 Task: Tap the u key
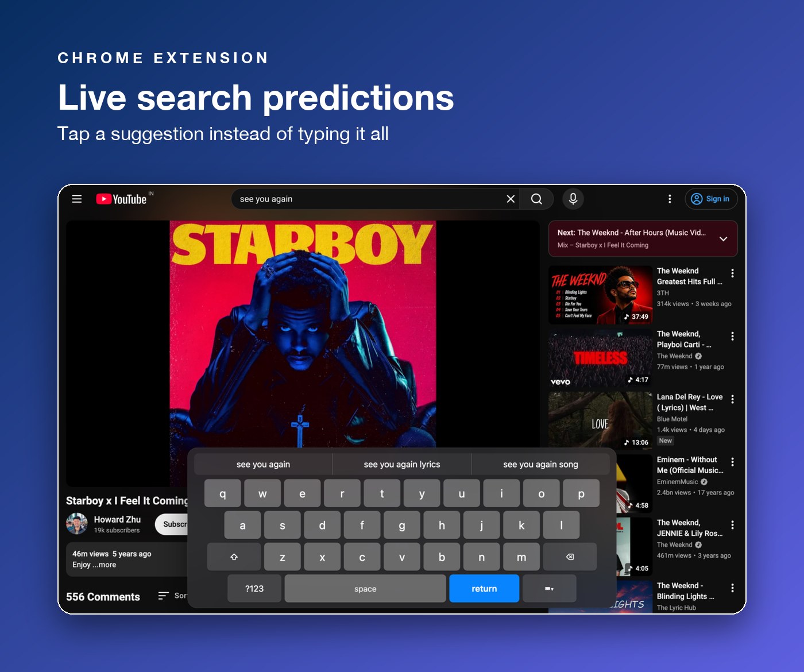point(462,493)
